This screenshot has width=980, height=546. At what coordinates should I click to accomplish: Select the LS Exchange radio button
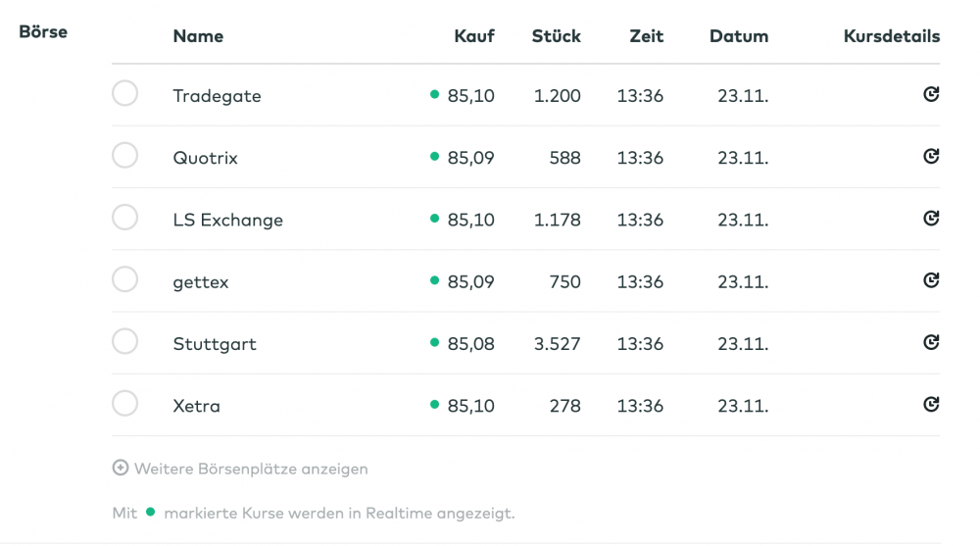[124, 218]
